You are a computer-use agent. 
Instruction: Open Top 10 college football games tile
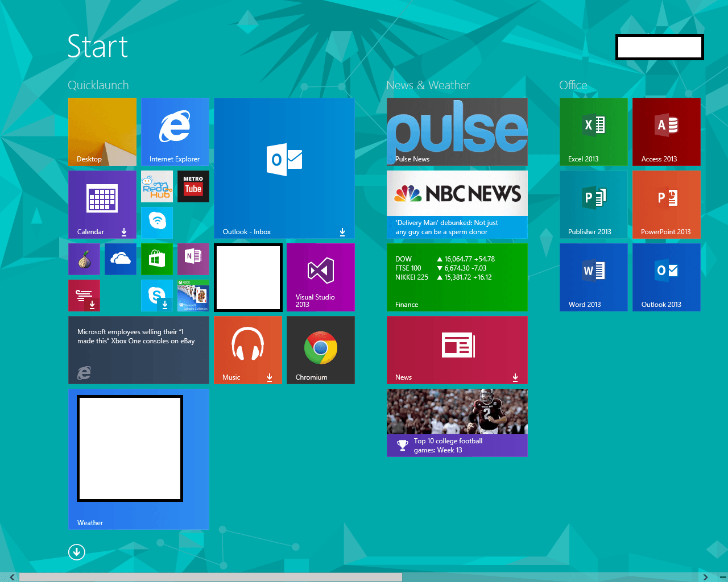(x=457, y=423)
